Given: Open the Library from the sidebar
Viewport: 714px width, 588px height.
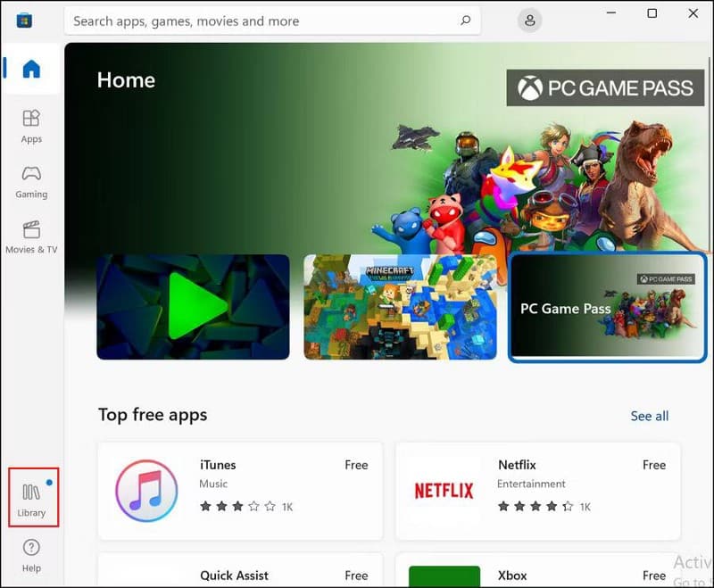Looking at the screenshot, I should click(x=32, y=500).
